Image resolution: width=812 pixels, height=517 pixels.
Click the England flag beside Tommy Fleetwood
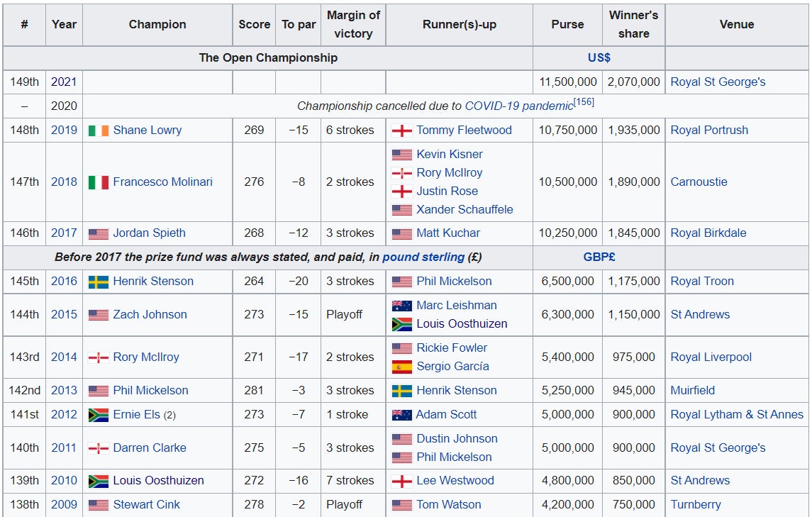(x=402, y=130)
